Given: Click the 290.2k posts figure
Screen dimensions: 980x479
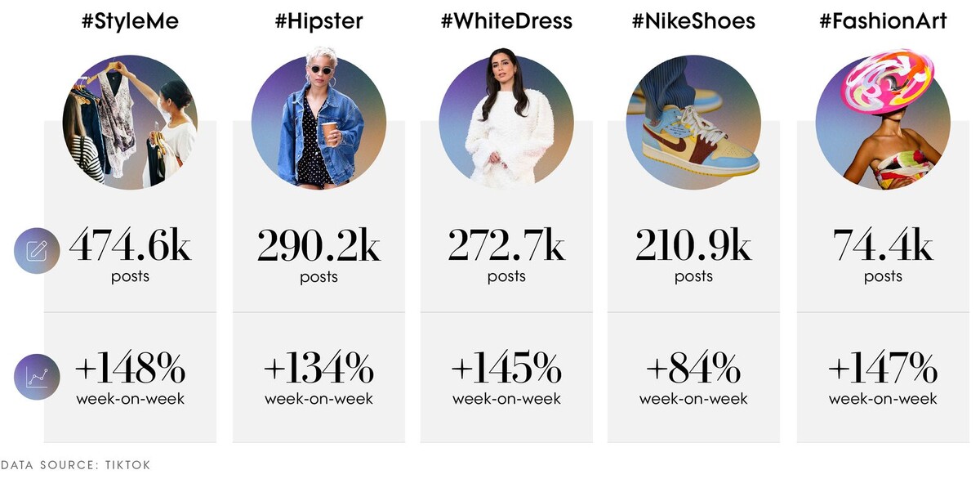Looking at the screenshot, I should pos(318,255).
